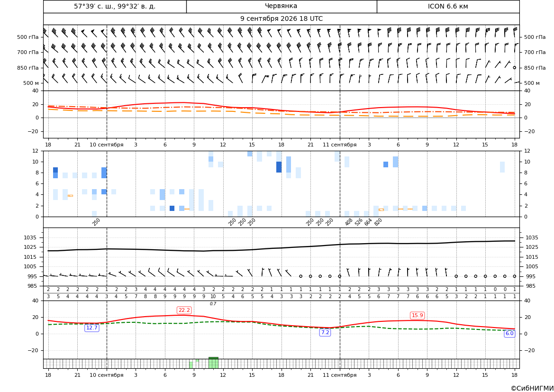This screenshot has width=554, height=392.
Task: Select the 9 сентября 2026 18 UTC title
Action: click(281, 19)
